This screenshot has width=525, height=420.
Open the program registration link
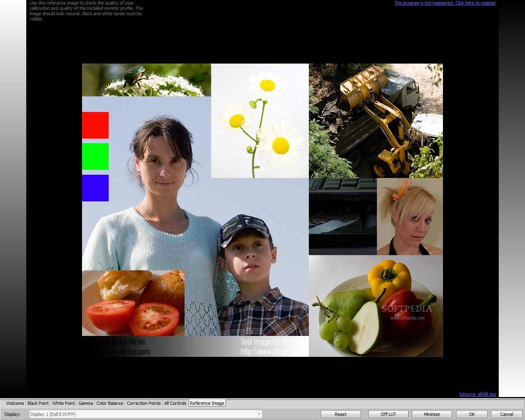click(x=445, y=3)
